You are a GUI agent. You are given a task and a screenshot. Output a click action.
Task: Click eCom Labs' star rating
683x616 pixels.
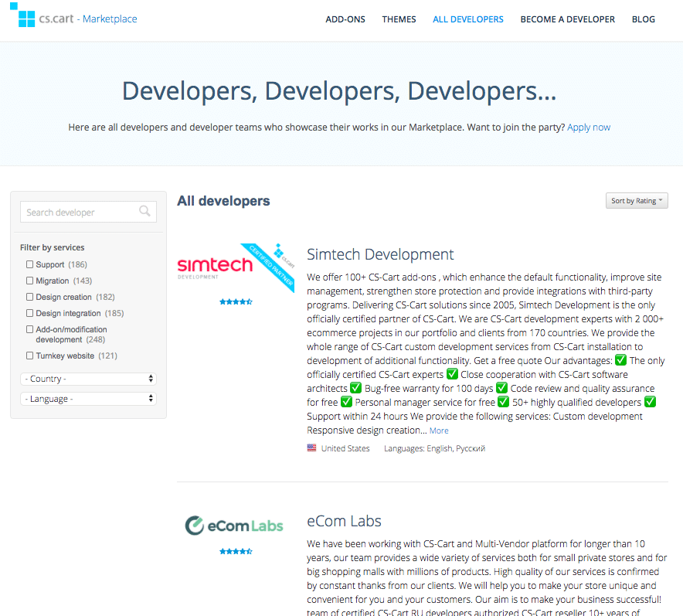235,551
